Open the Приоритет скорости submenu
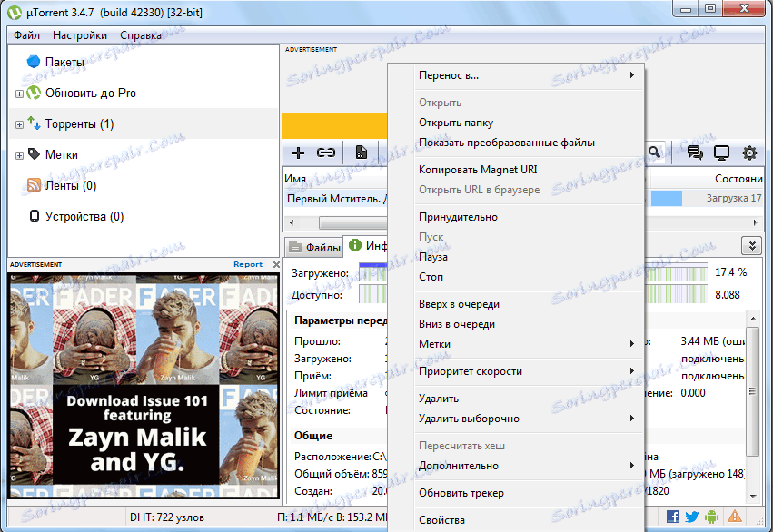This screenshot has height=532, width=773. (x=528, y=371)
